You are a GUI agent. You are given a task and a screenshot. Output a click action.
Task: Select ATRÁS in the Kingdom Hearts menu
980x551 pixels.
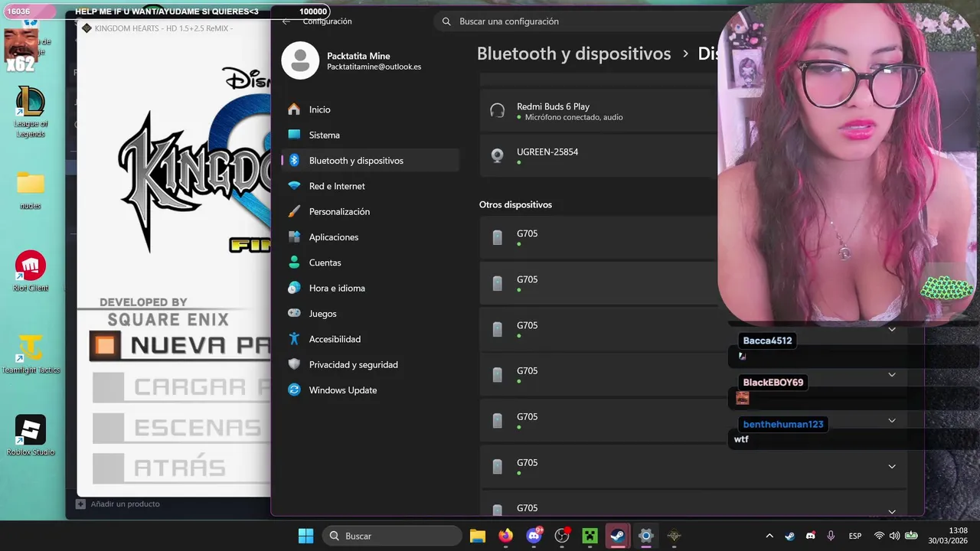159,468
